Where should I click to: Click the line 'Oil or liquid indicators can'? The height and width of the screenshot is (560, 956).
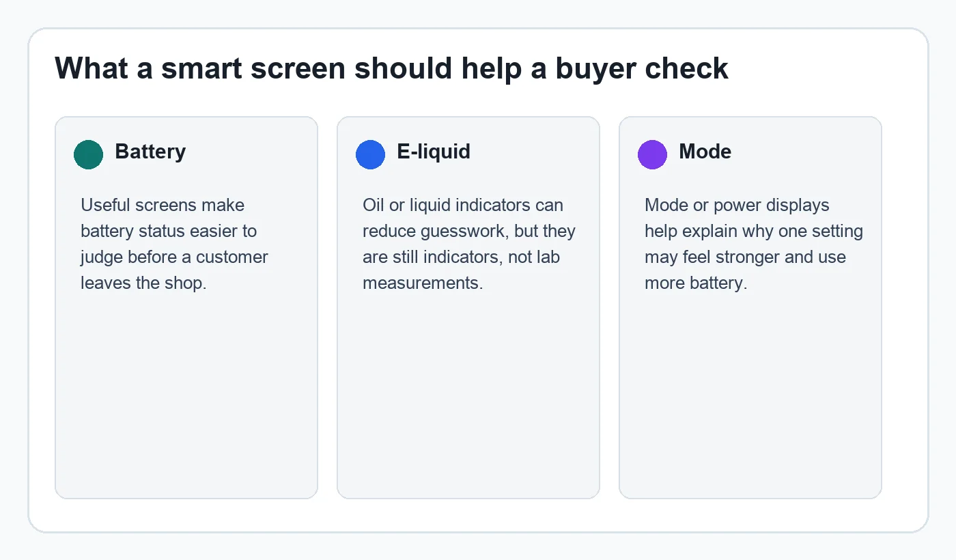tap(463, 205)
